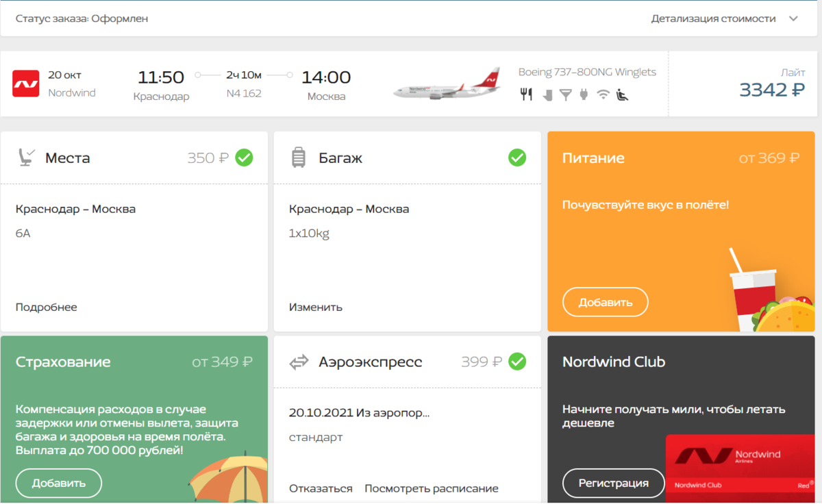Click the green checkmark next to 399 ₽
The height and width of the screenshot is (504, 822).
coord(517,362)
